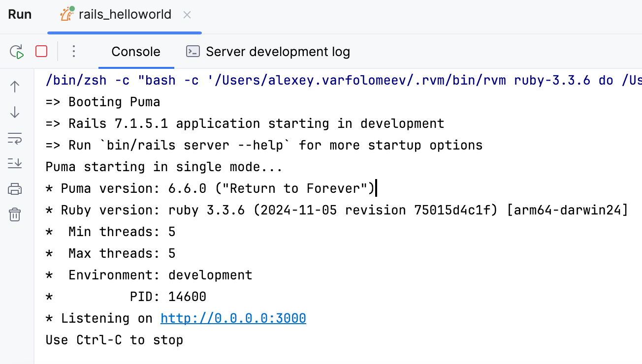Screen dimensions: 642x364
Task: Select the rails_helloworld run tab
Action: click(125, 14)
